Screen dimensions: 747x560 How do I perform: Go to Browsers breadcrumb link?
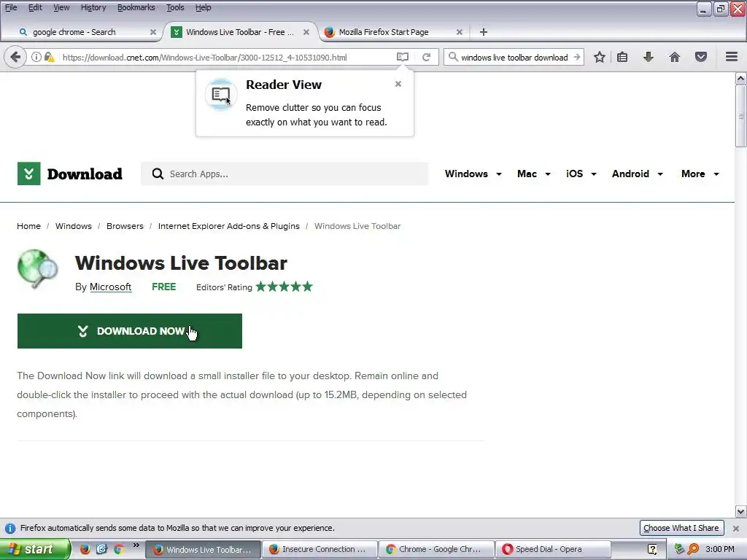tap(125, 226)
